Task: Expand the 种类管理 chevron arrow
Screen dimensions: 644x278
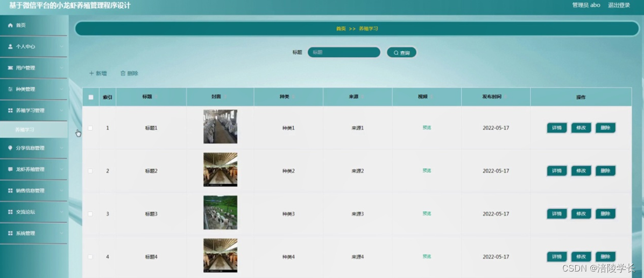Action: [62, 89]
